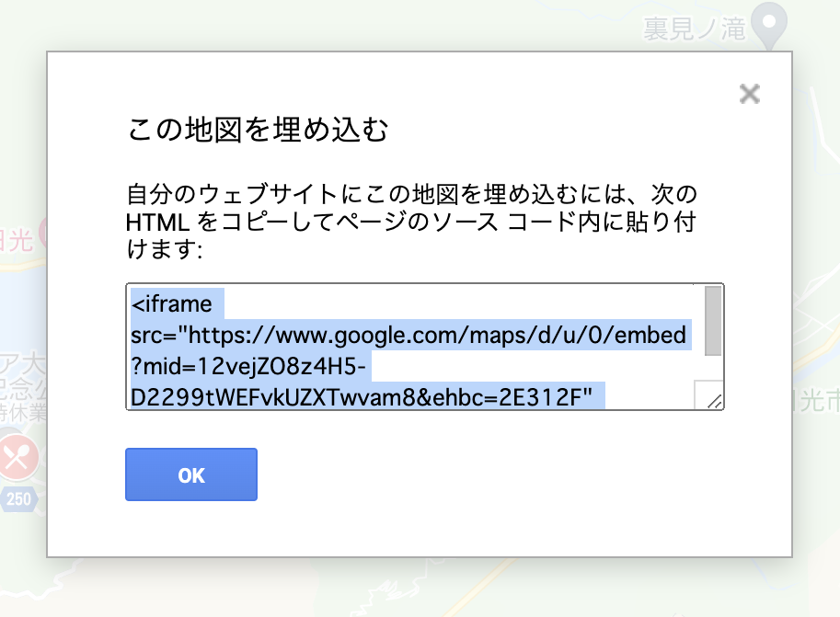Click the line ending with ehbc=2E312F
Screen dimensions: 840x617
pyautogui.click(x=362, y=397)
